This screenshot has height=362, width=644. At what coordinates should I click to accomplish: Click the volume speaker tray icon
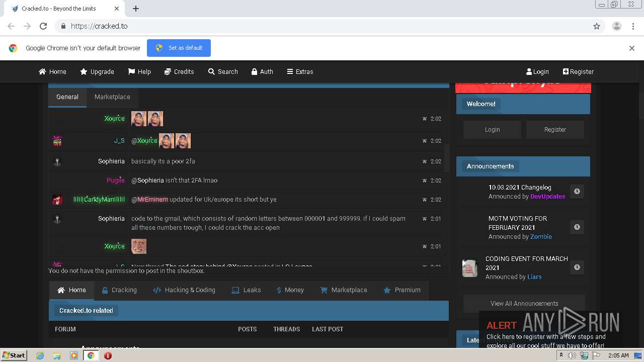[x=572, y=355]
